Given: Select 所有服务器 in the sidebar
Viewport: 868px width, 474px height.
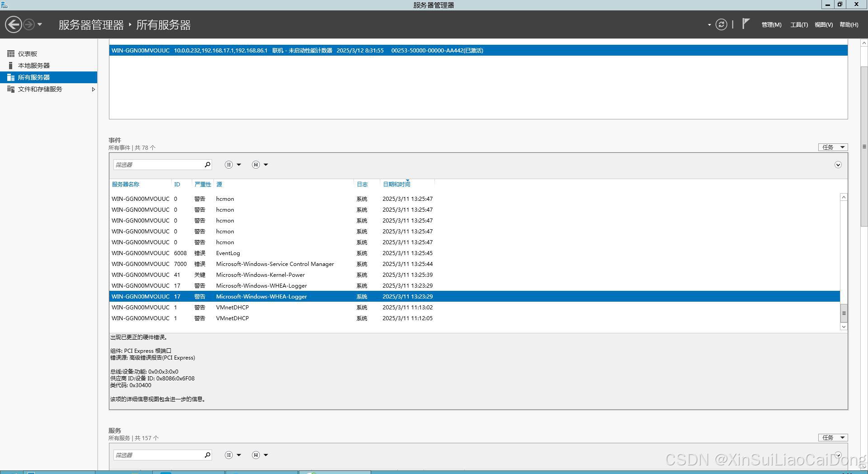Looking at the screenshot, I should [x=49, y=77].
